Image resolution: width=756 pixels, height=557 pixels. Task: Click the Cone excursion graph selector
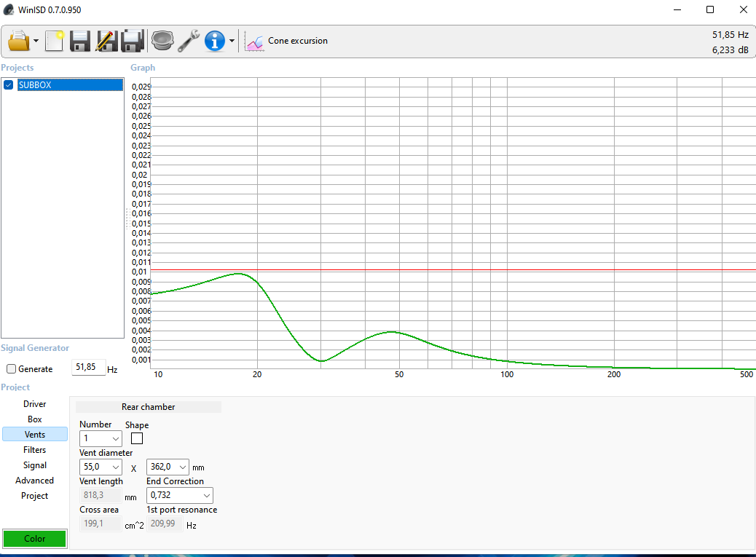[297, 41]
